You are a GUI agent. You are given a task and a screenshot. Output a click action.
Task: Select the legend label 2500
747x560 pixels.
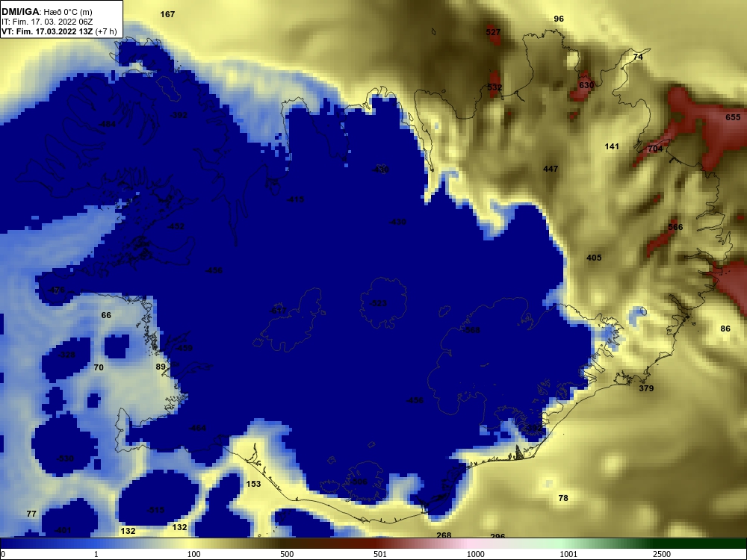click(662, 554)
